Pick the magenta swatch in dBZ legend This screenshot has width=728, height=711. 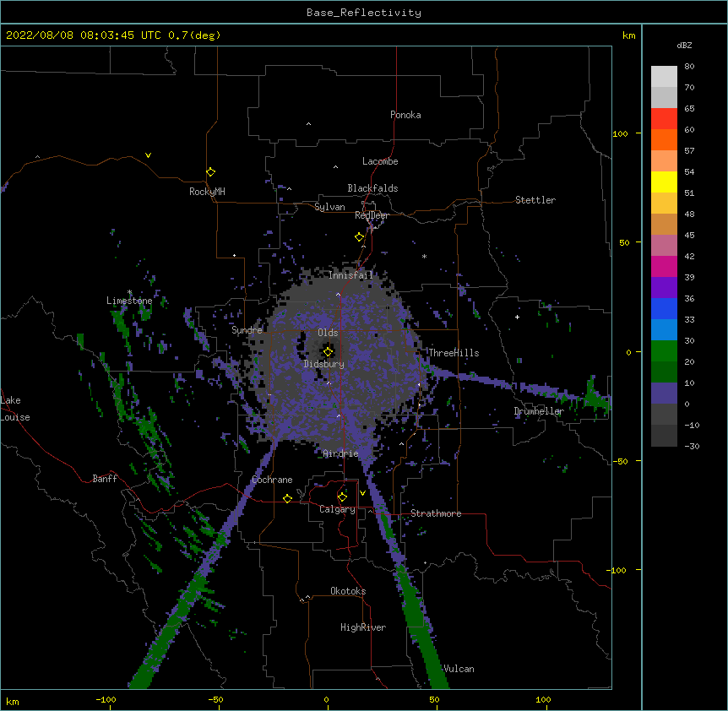pos(664,266)
